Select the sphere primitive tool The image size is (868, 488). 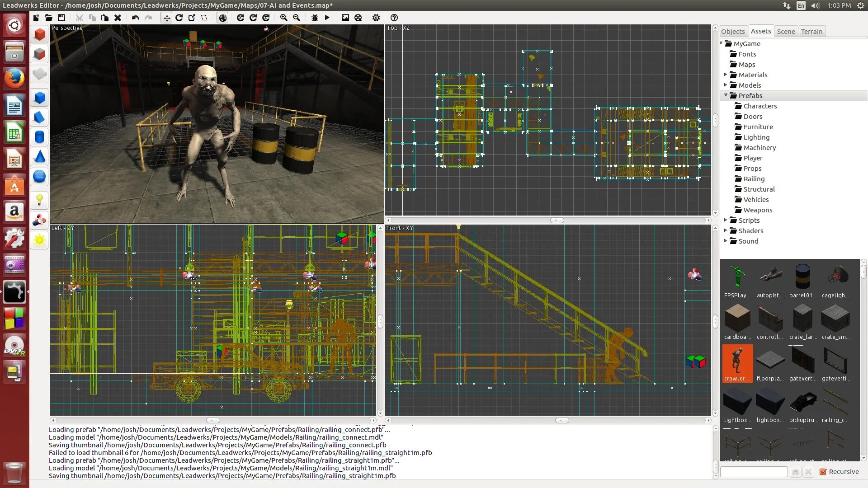[39, 177]
